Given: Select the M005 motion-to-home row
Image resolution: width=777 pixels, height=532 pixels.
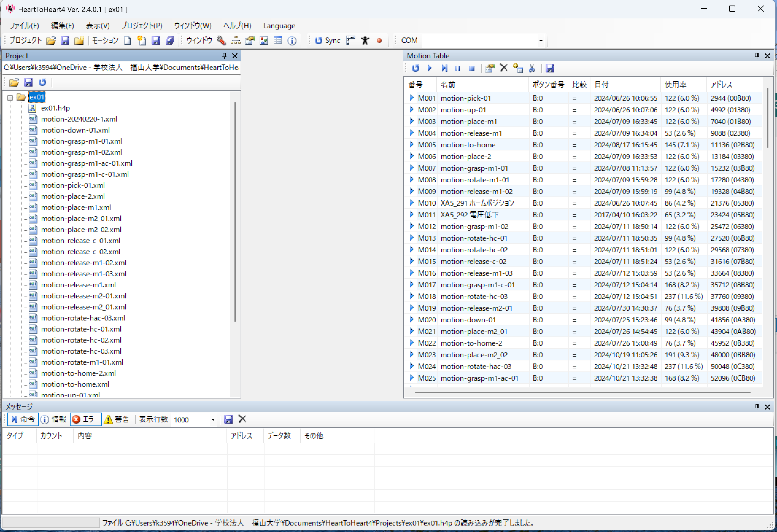Looking at the screenshot, I should [x=583, y=145].
